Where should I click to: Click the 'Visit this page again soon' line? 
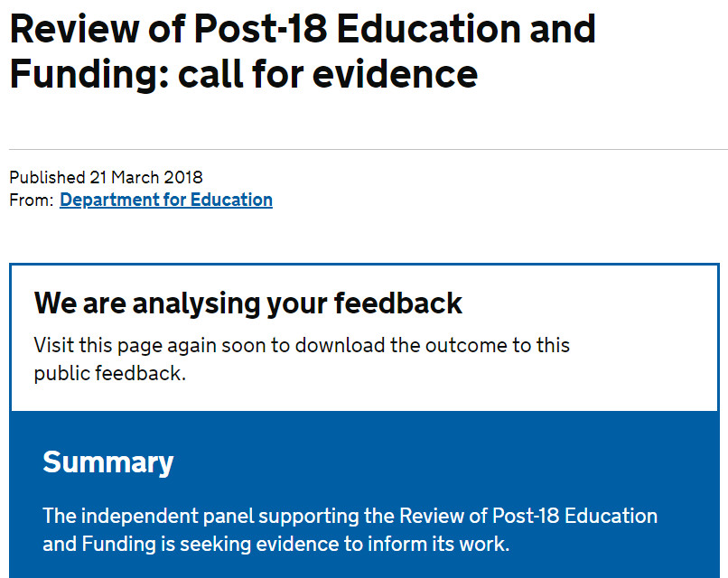pos(302,345)
